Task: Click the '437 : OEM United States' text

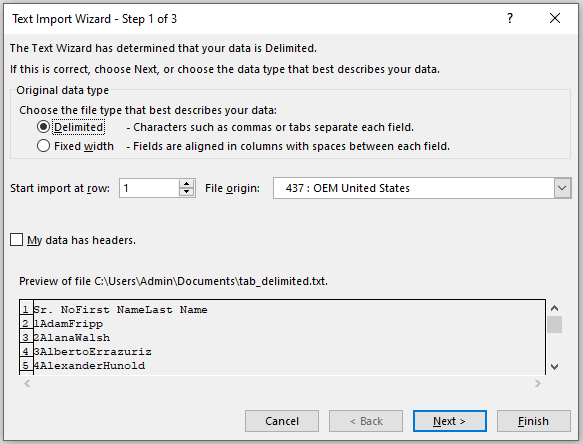Action: point(348,188)
